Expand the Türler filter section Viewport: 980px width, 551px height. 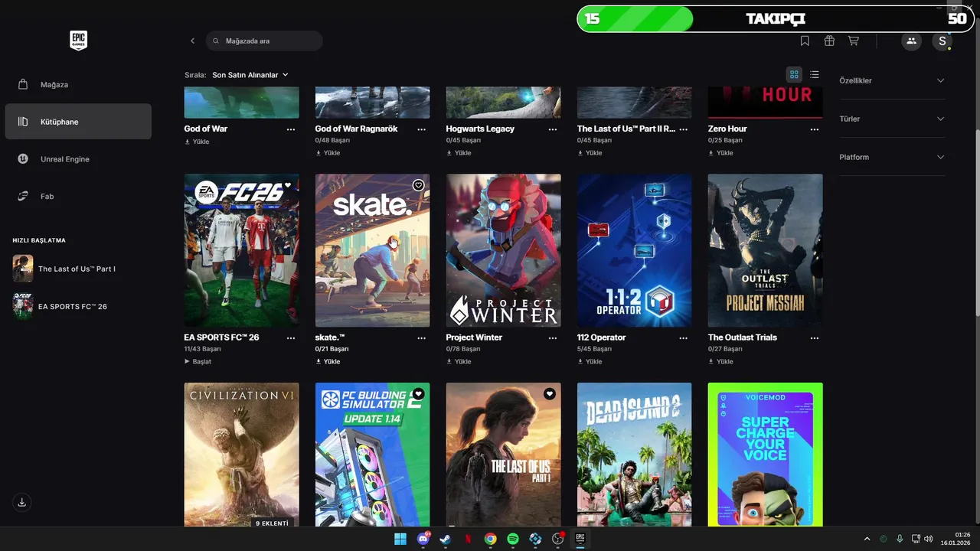(892, 119)
